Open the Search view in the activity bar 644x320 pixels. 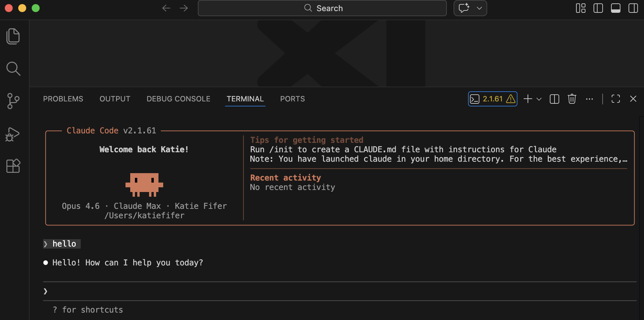point(13,69)
